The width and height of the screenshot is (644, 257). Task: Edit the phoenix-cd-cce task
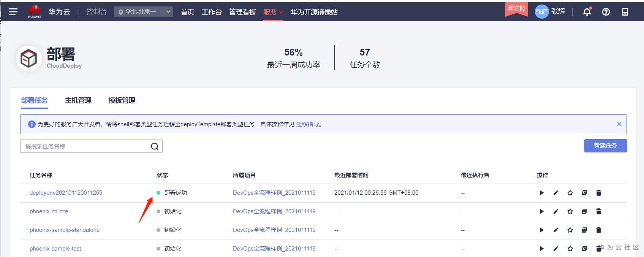pyautogui.click(x=556, y=211)
